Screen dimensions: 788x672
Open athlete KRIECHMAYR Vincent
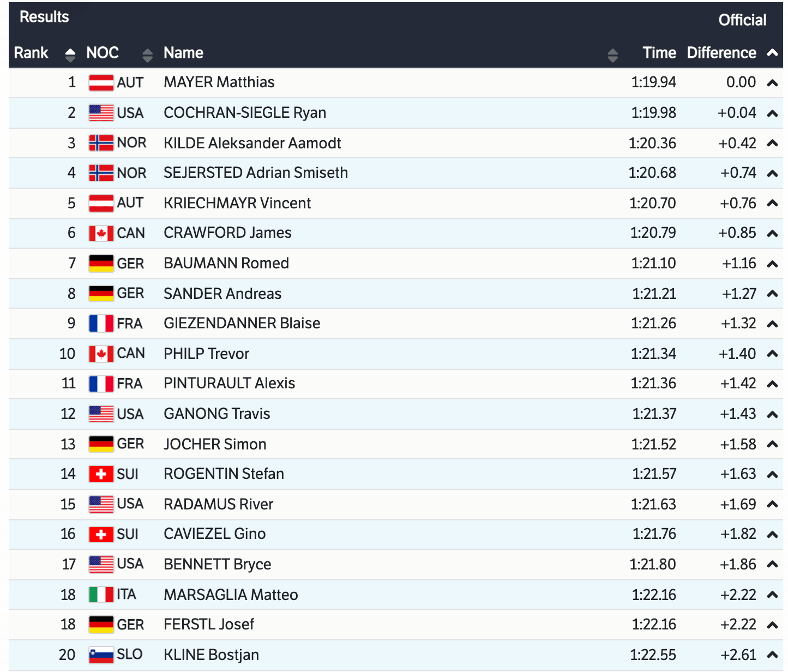pos(237,203)
